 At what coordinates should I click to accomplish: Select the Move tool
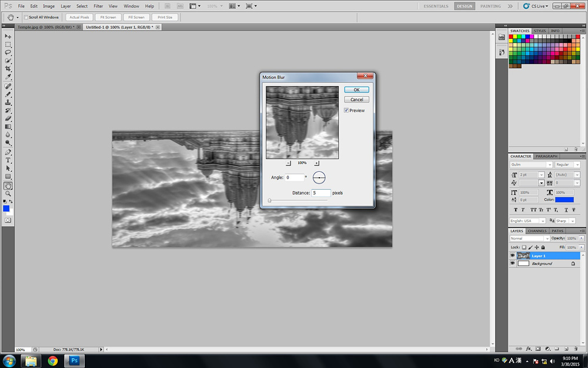tap(8, 36)
